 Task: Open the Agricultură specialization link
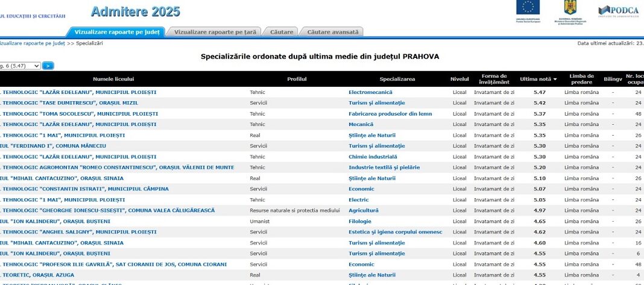(364, 211)
